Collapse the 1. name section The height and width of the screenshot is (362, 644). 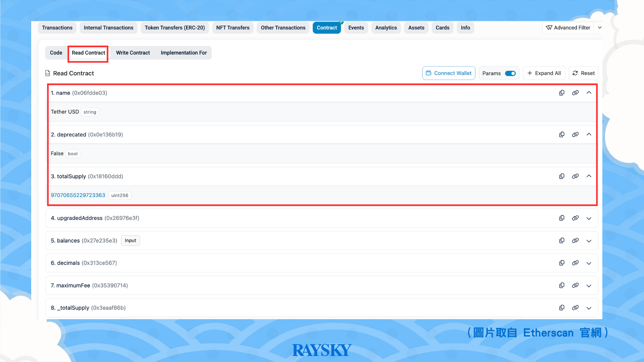(589, 93)
